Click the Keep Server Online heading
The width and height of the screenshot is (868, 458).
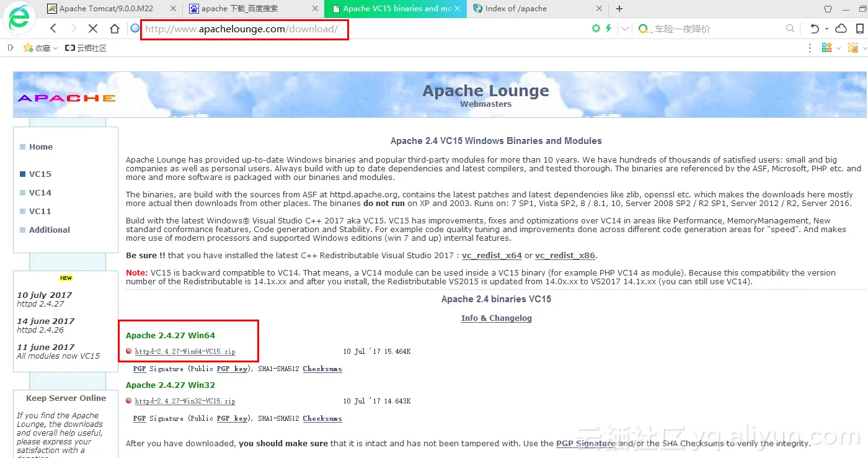pos(66,398)
